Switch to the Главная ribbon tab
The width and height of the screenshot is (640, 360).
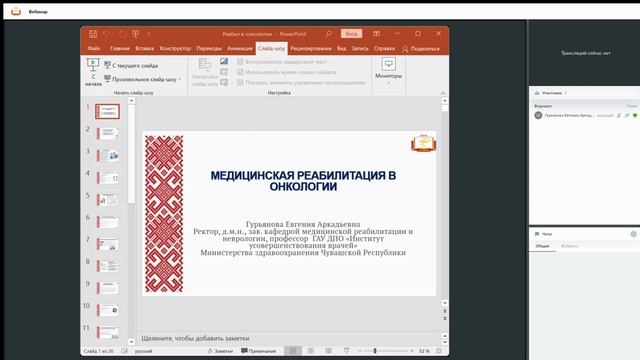(x=120, y=48)
